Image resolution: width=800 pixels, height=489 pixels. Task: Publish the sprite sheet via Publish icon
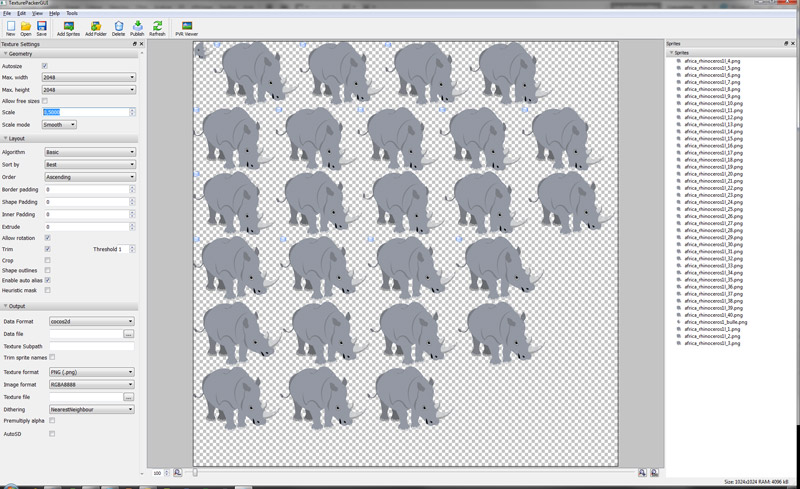tap(137, 28)
